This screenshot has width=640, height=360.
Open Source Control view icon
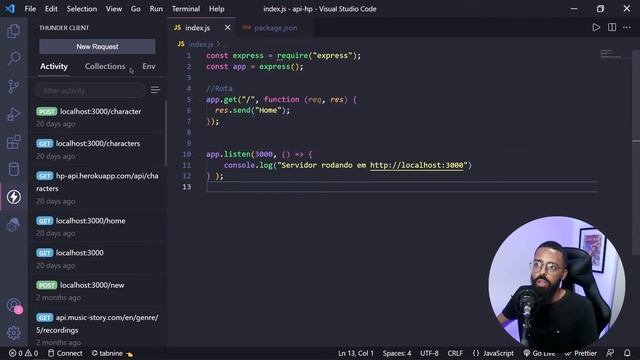[13, 87]
